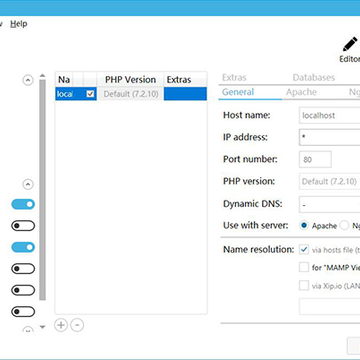Select Apache radio button for server
The width and height of the screenshot is (360, 360).
click(x=304, y=226)
